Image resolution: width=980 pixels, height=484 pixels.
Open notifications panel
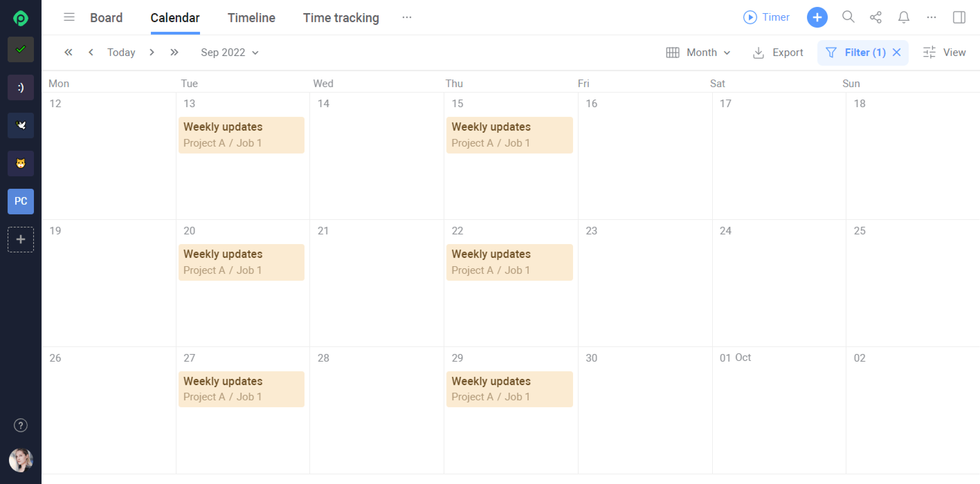click(x=904, y=17)
